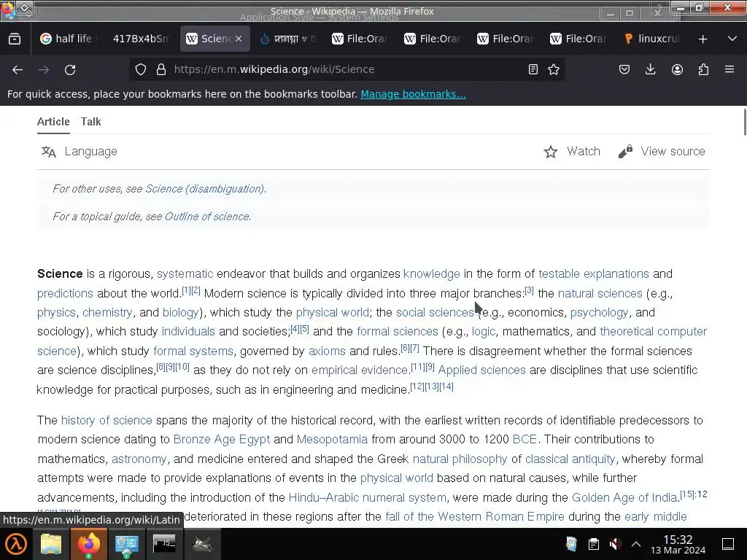Follow the history of science link
This screenshot has width=747, height=560.
point(107,421)
